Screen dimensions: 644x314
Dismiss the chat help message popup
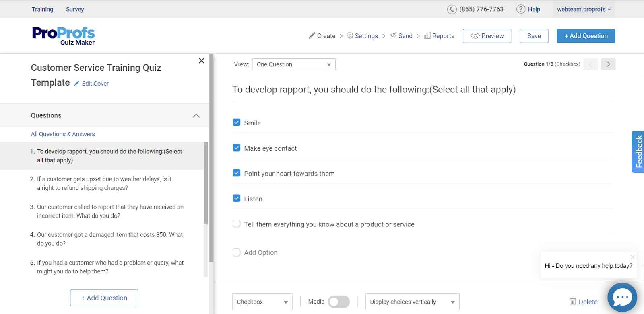[632, 257]
